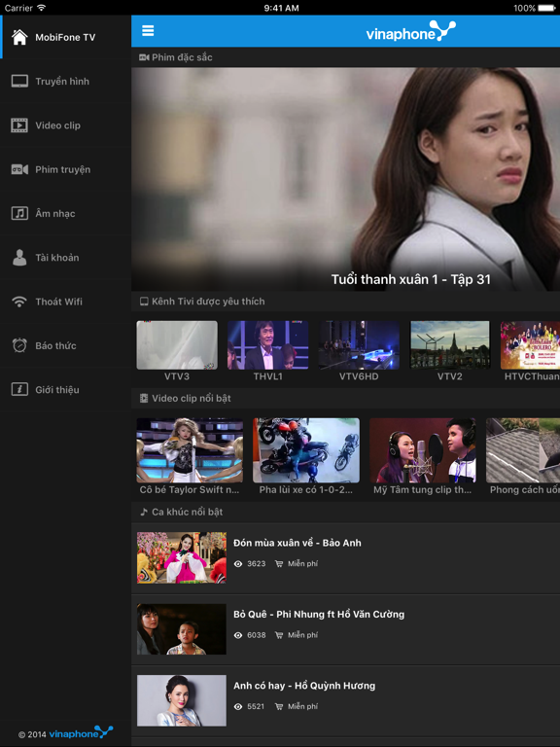Image resolution: width=560 pixels, height=747 pixels.
Task: Open the VTV3 channel thumbnail
Action: pos(177,345)
